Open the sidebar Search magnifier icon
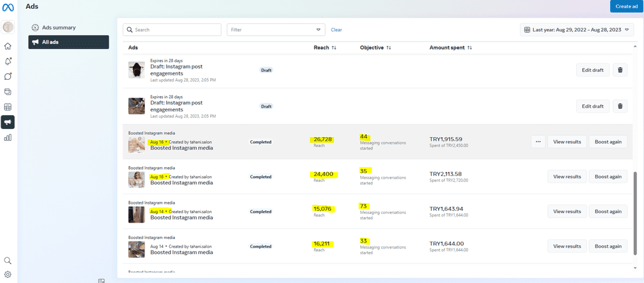Image resolution: width=644 pixels, height=283 pixels. (8, 261)
